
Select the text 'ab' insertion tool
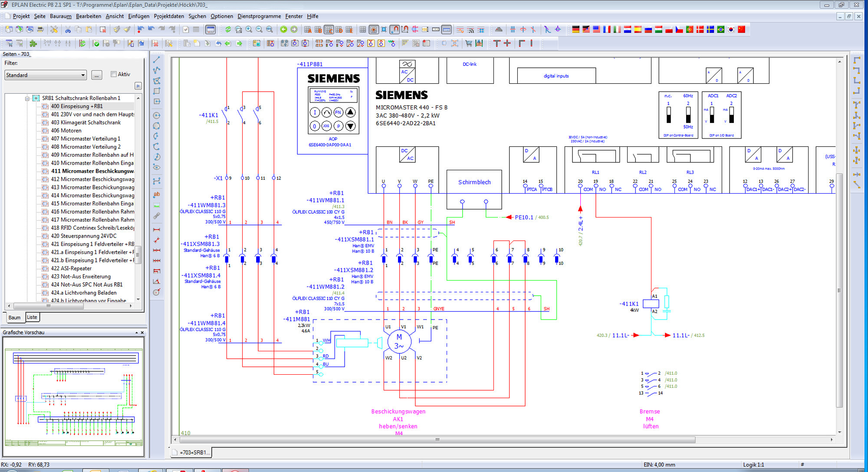(157, 195)
